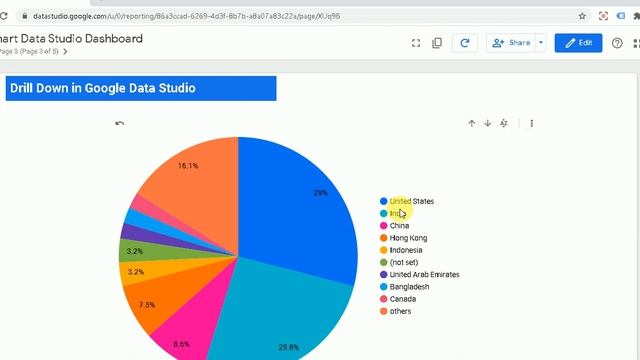Open the chart sort icon
This screenshot has height=360, width=640.
click(504, 123)
